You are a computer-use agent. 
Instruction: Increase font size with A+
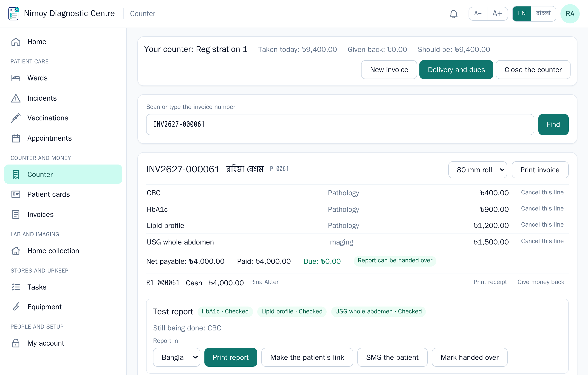click(497, 13)
